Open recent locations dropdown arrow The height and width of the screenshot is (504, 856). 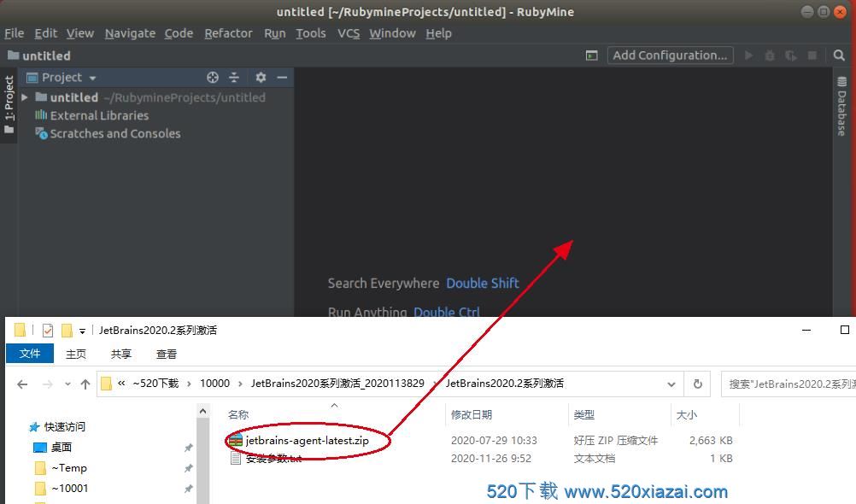(x=67, y=384)
